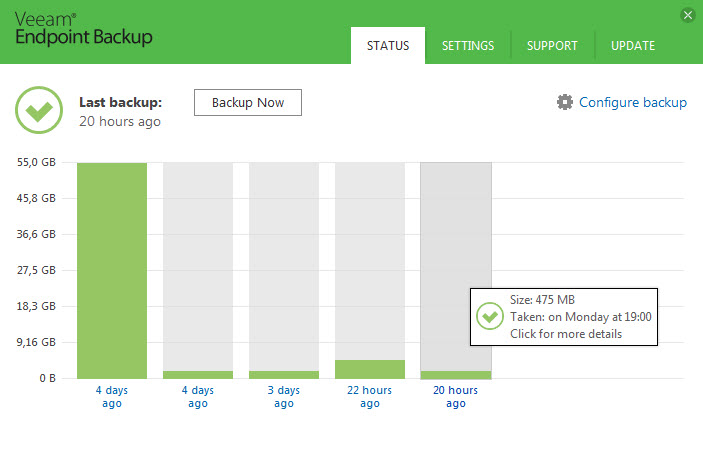Image resolution: width=703 pixels, height=457 pixels.
Task: Click the large green backup status checkmark
Action: pos(39,110)
